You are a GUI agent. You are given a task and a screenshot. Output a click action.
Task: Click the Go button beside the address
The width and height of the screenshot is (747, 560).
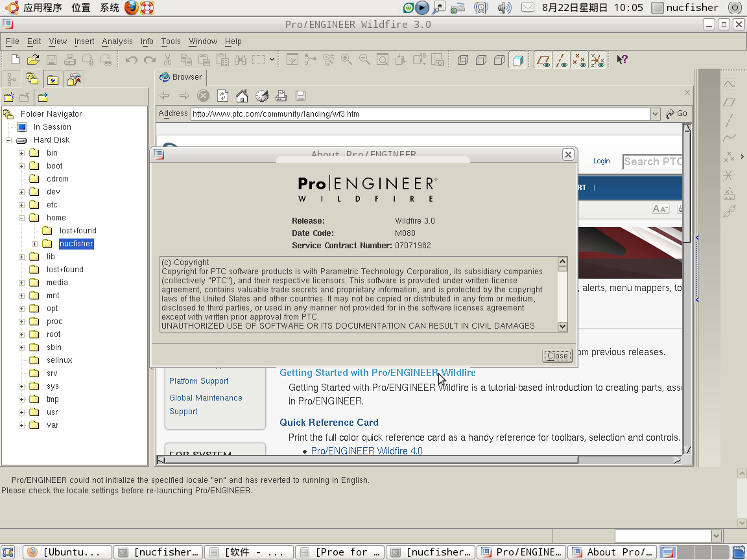677,113
